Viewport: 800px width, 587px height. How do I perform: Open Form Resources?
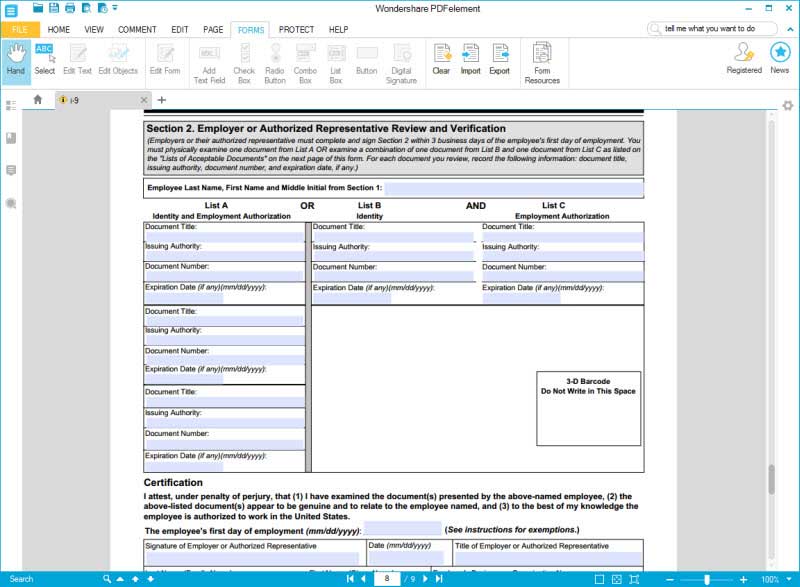pos(542,64)
